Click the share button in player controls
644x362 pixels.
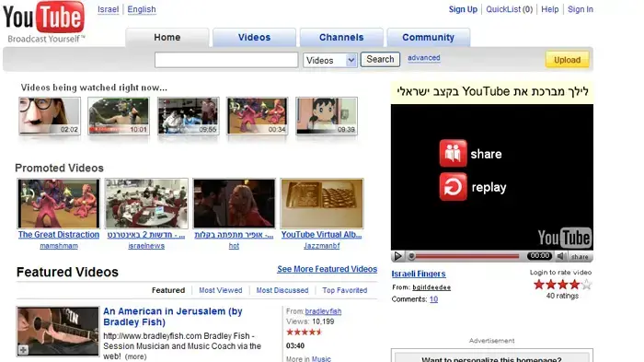pos(580,257)
